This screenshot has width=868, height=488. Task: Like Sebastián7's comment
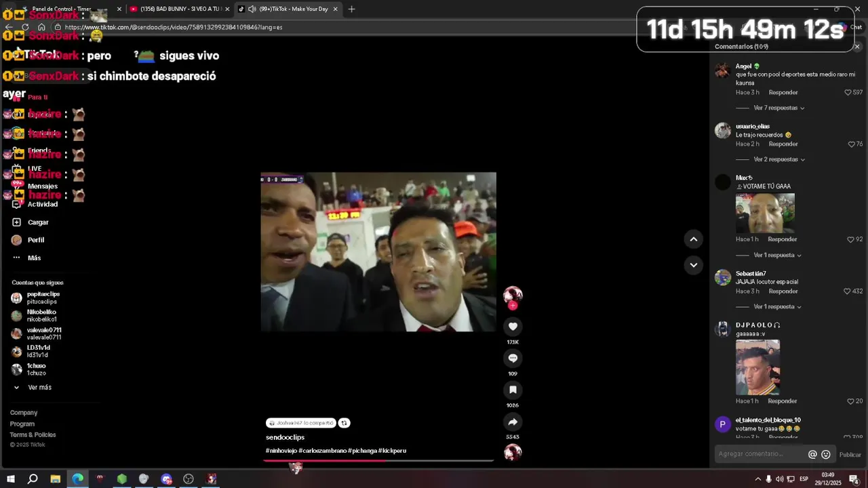point(847,291)
